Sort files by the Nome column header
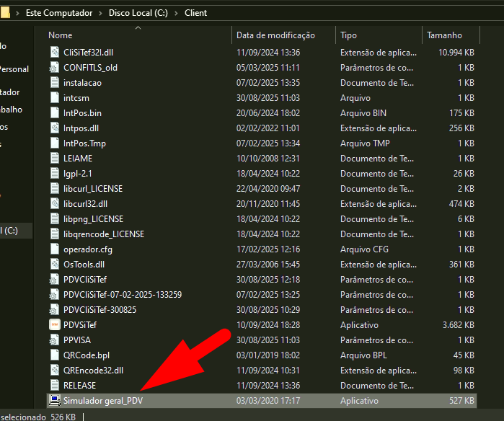Viewport: 504px width, 421px height. (61, 35)
